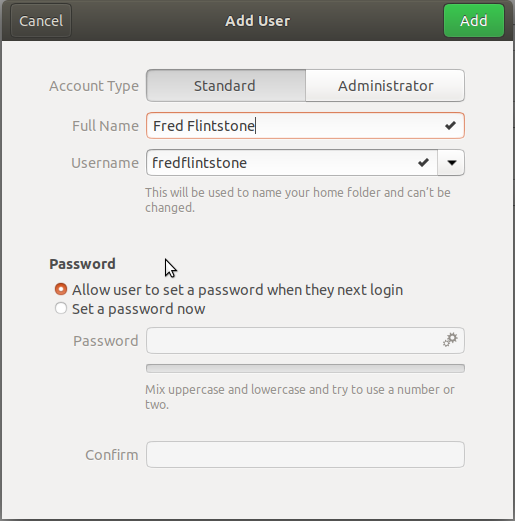Viewport: 515px width, 521px height.
Task: Focus the Full Name text field
Action: (305, 126)
